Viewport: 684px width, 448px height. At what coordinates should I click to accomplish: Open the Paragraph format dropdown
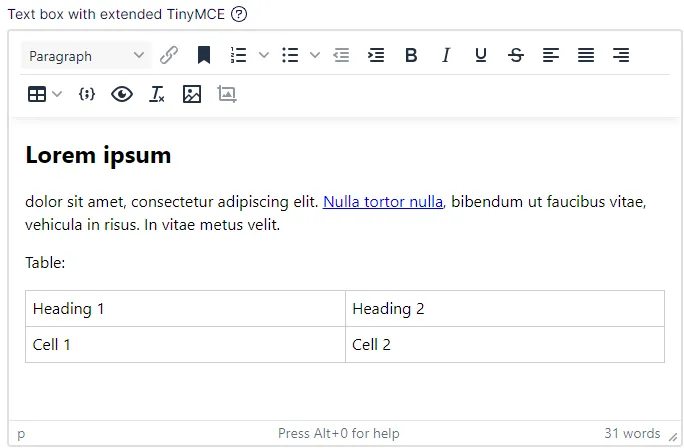click(x=86, y=56)
